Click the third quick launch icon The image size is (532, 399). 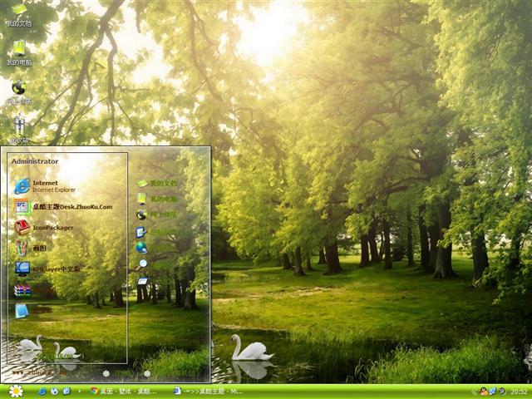66,392
